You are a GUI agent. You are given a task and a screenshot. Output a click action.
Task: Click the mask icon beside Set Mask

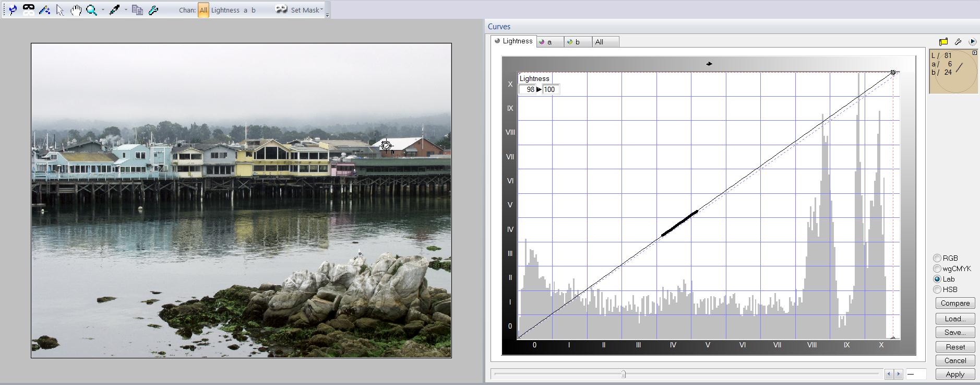click(282, 9)
